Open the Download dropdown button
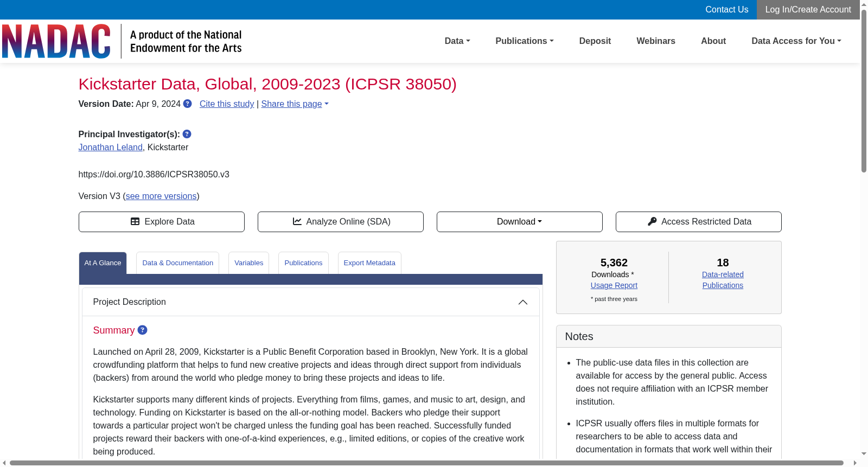Screen dimensions: 868x467 point(520,222)
